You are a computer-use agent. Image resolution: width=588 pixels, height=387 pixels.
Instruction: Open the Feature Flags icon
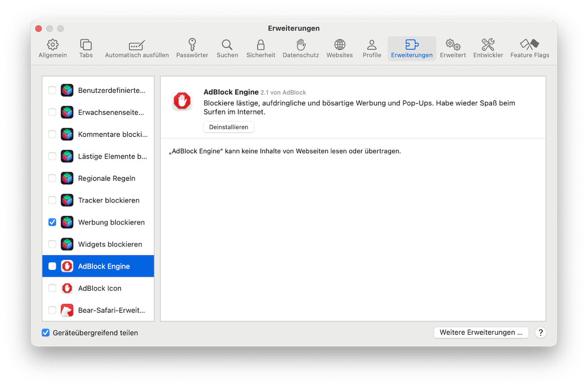click(529, 45)
